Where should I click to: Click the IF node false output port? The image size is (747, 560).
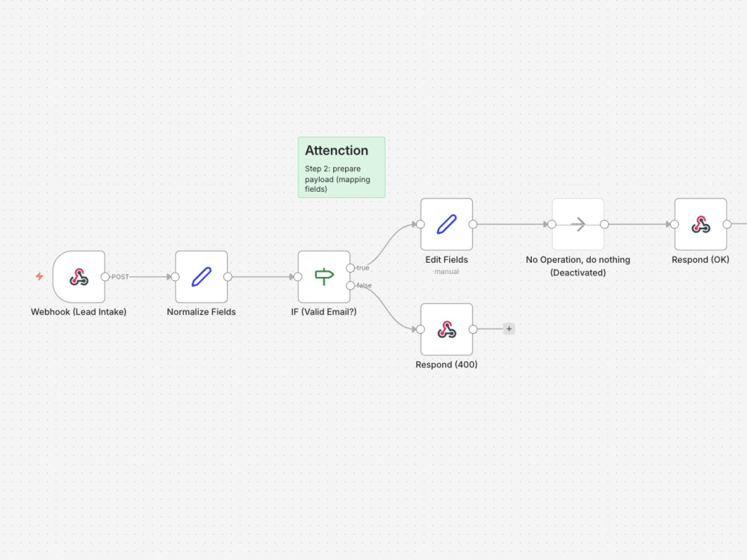click(x=350, y=285)
